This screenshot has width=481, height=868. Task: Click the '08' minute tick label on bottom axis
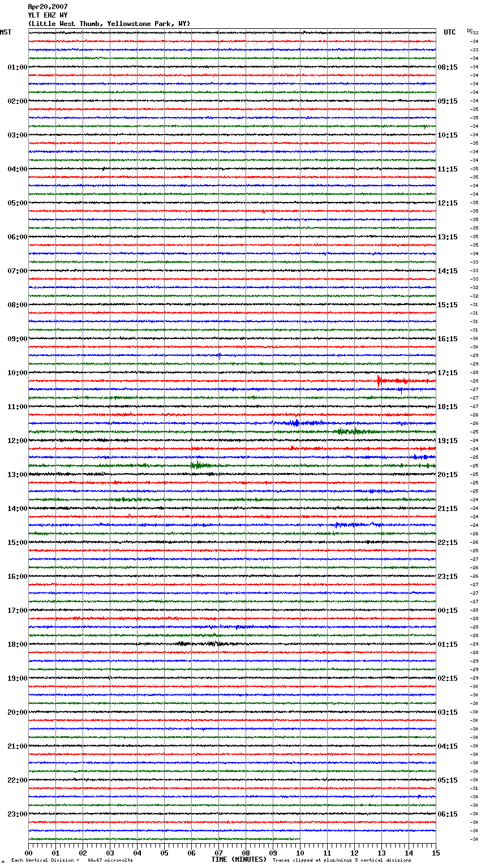coord(246,853)
